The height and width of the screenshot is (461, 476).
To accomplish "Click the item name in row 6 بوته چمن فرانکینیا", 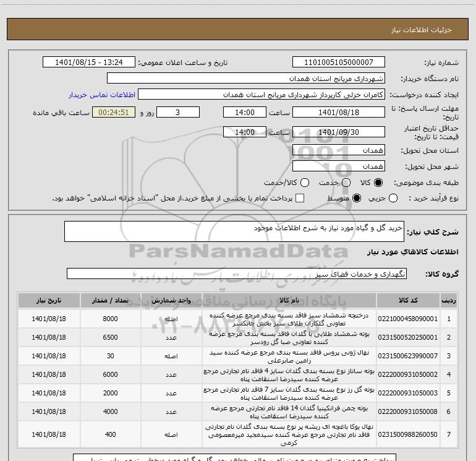I will tap(289, 412).
